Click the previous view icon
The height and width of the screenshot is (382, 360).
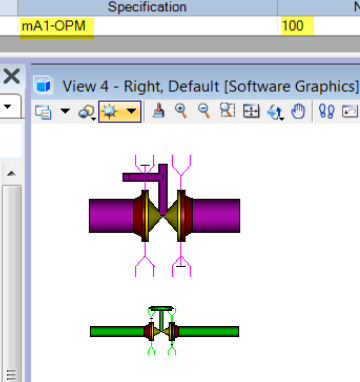350,111
